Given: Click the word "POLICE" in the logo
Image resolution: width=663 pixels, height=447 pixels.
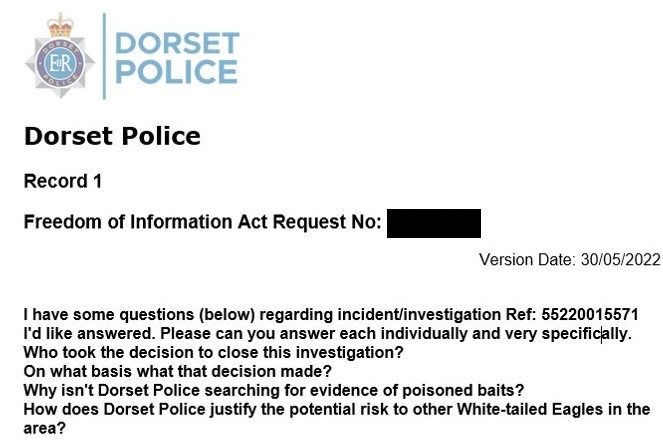Looking at the screenshot, I should pyautogui.click(x=177, y=72).
